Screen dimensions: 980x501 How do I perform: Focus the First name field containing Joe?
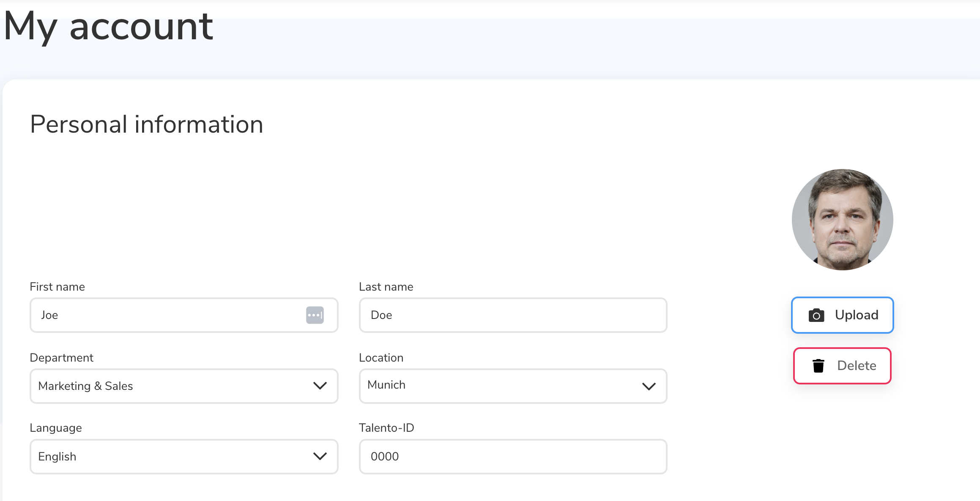tap(169, 315)
